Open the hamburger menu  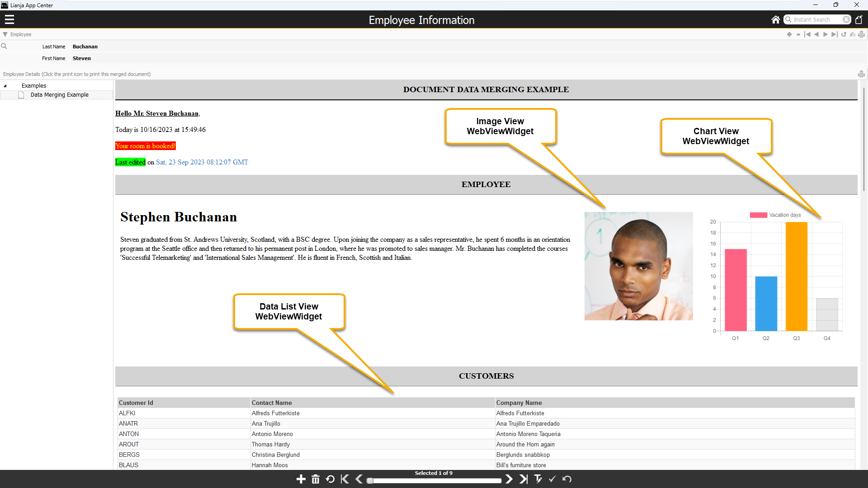[x=9, y=19]
